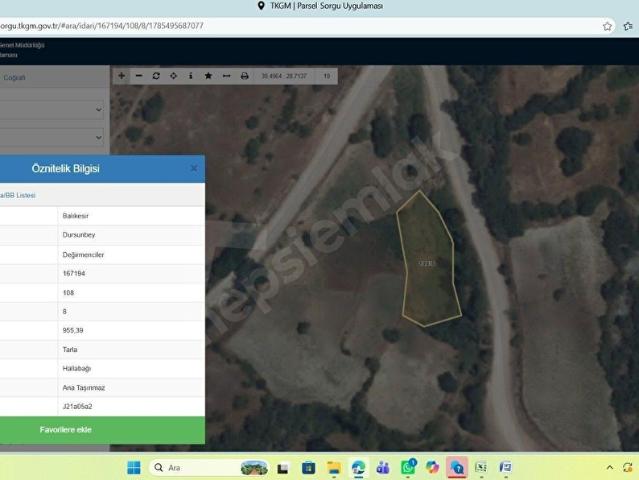The height and width of the screenshot is (480, 639).
Task: Select the Ana Taşınmaz value
Action: pos(84,388)
